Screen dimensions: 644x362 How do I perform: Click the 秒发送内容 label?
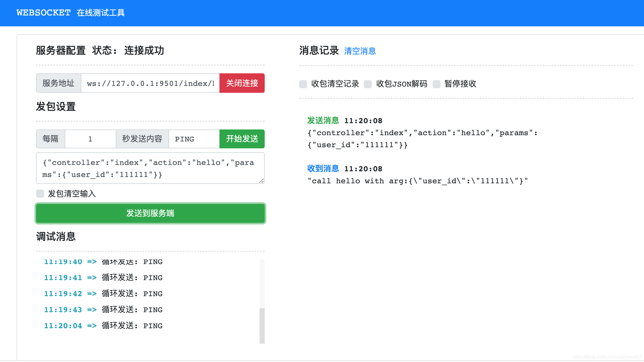click(142, 139)
